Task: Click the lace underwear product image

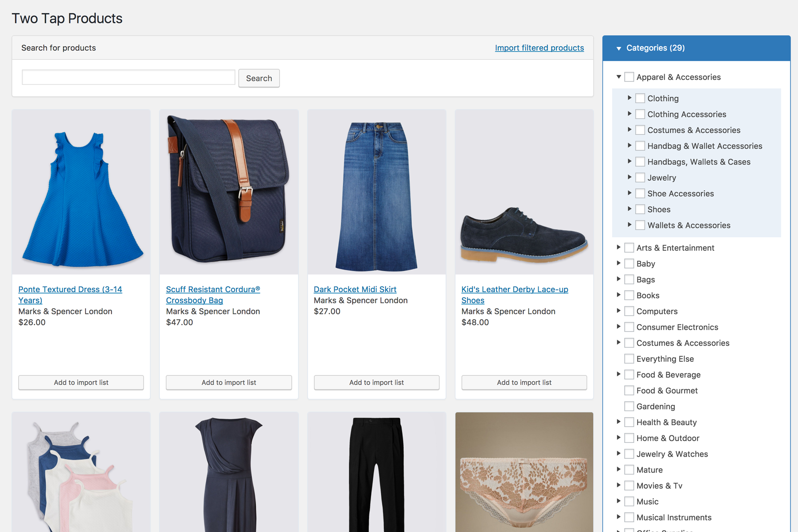Action: (524, 472)
